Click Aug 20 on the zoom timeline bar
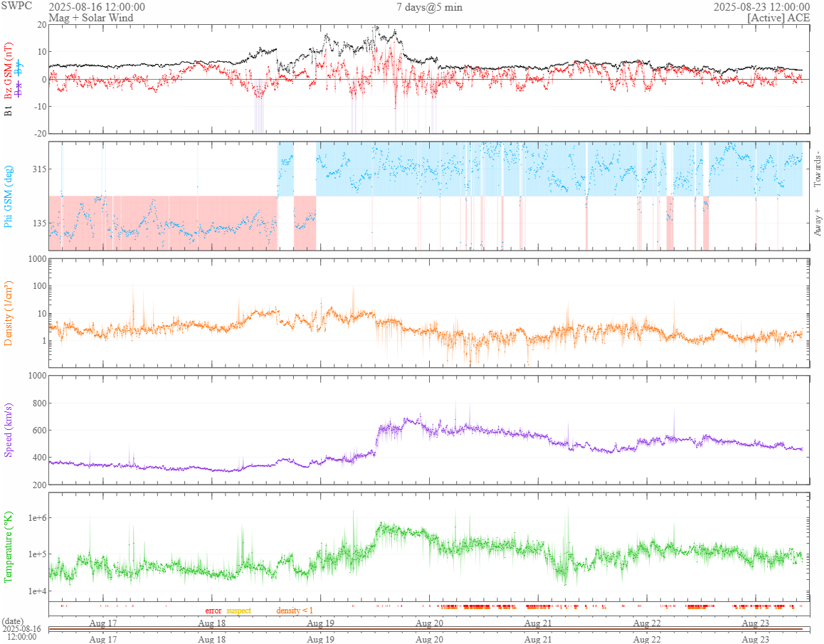Viewport: 824px width, 644px height. 429,639
